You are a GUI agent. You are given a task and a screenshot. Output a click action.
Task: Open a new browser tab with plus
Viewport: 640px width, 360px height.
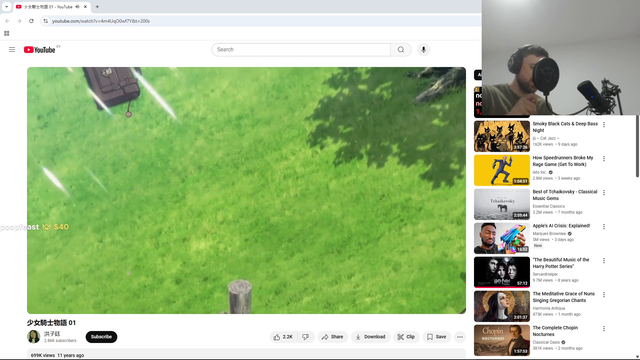tap(97, 7)
